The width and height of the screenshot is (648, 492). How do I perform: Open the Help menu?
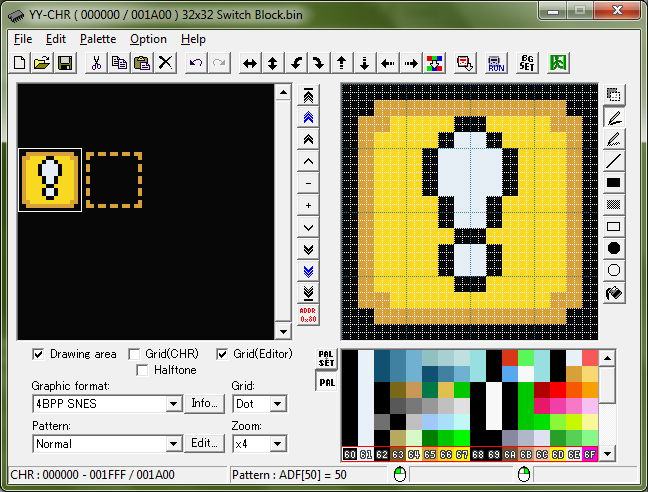tap(193, 39)
